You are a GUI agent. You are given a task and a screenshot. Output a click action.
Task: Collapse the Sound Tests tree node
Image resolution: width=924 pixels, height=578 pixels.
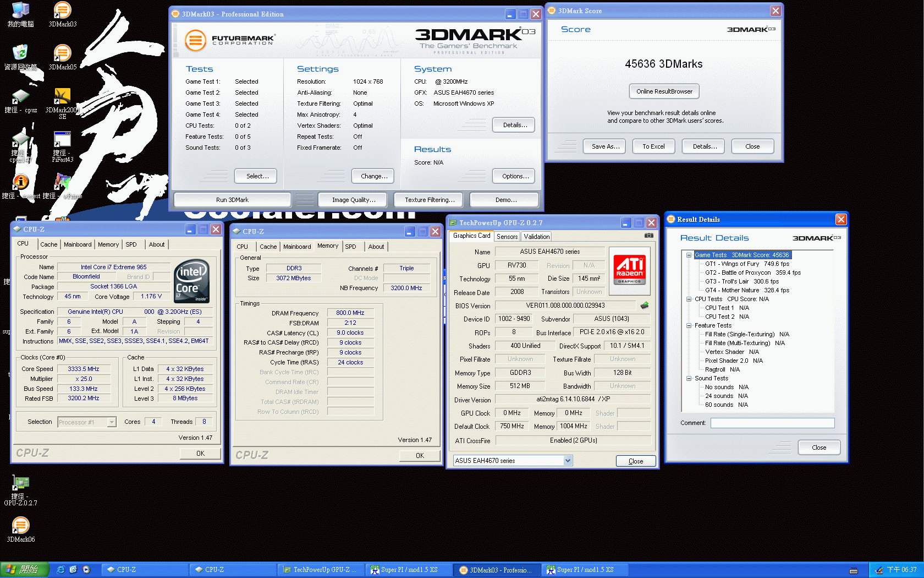coord(689,378)
